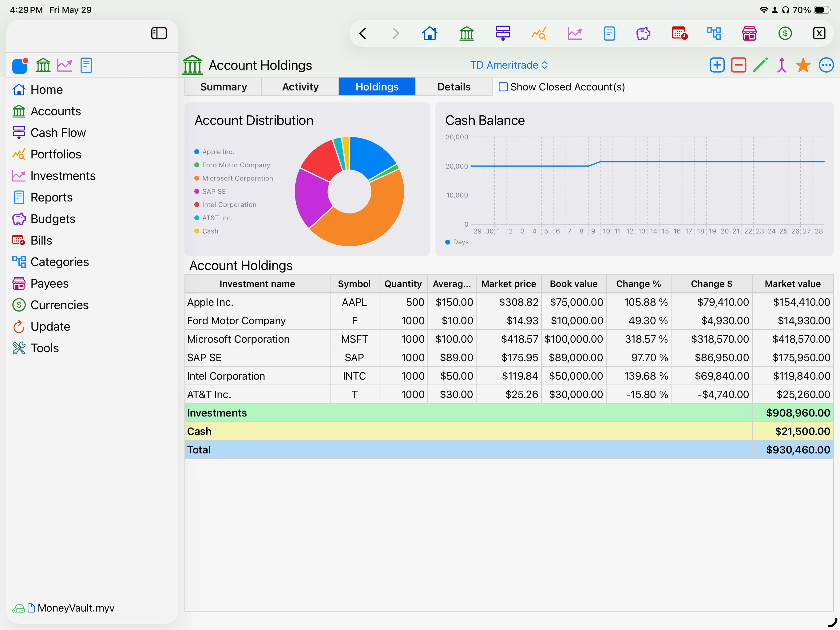Click Total value $930,460.00

tap(798, 450)
